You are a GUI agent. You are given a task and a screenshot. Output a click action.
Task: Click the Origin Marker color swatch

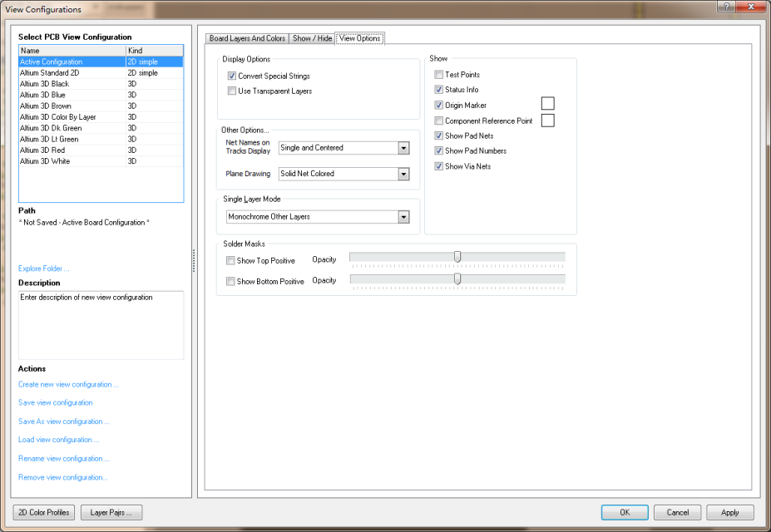pyautogui.click(x=547, y=104)
